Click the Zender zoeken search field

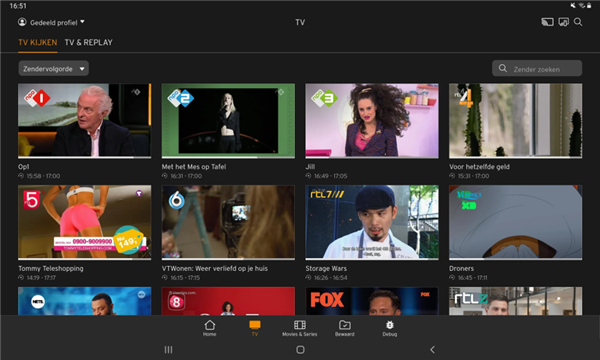(537, 69)
